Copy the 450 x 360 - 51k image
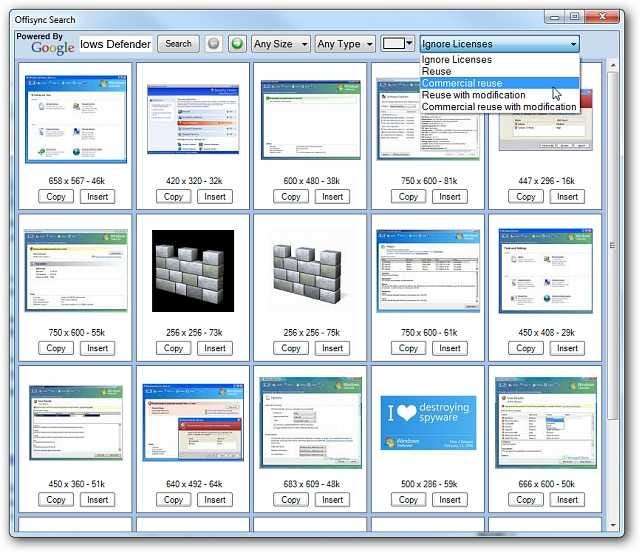Screen dimensions: 640x552 click(x=56, y=500)
